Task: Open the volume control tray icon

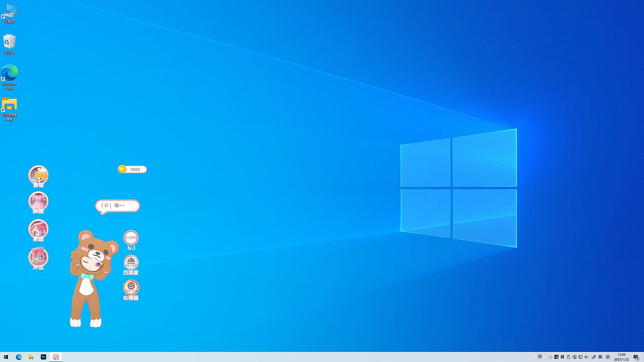Action: [586, 357]
